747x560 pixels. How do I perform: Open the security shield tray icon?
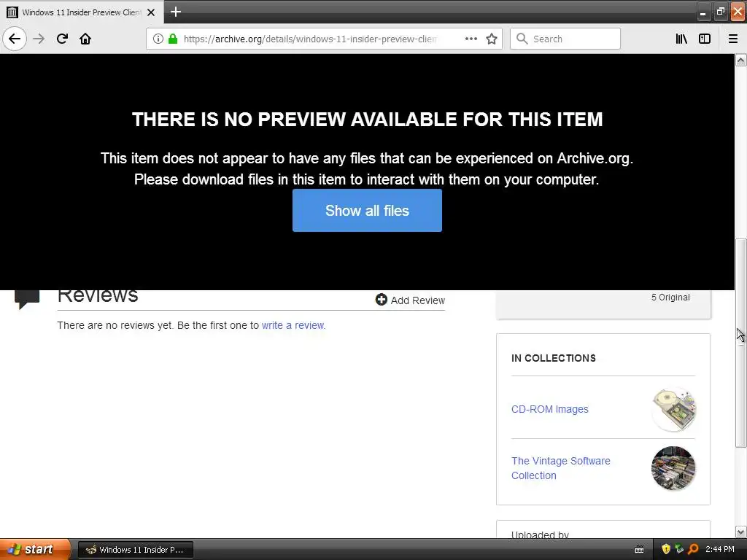click(x=666, y=550)
